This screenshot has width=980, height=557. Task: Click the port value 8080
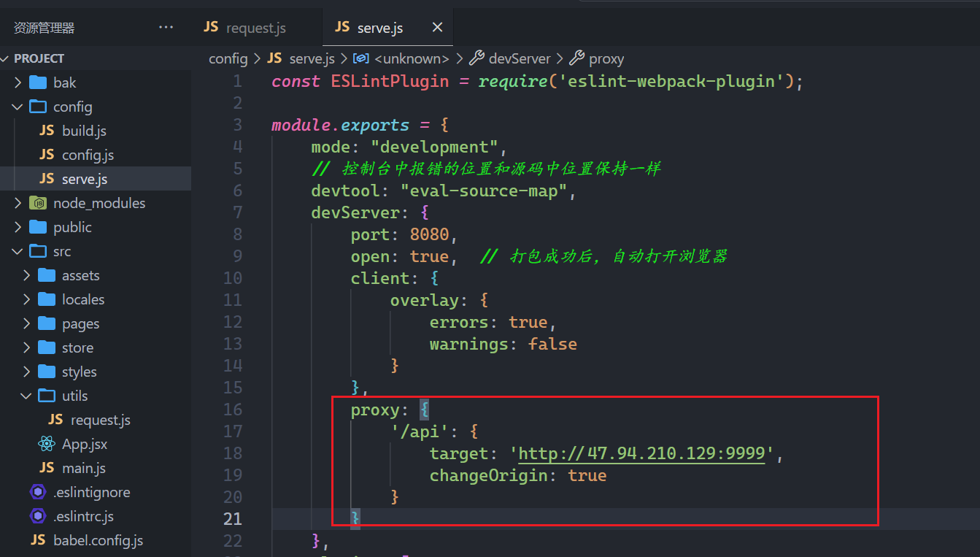pyautogui.click(x=430, y=234)
